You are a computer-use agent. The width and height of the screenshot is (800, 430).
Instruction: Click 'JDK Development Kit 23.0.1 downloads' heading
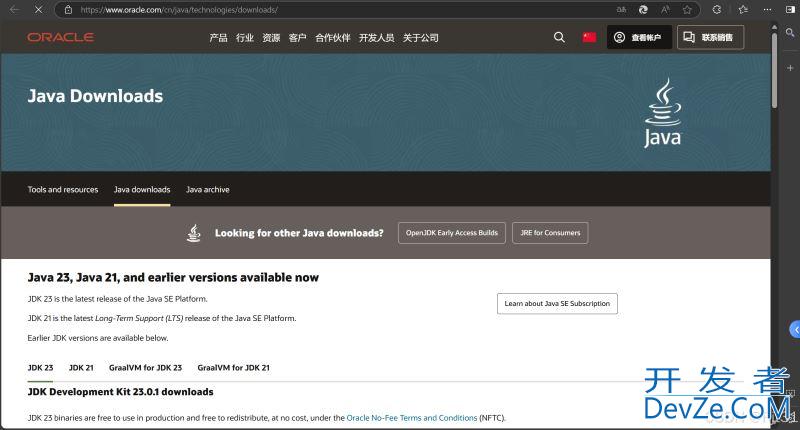pos(120,392)
